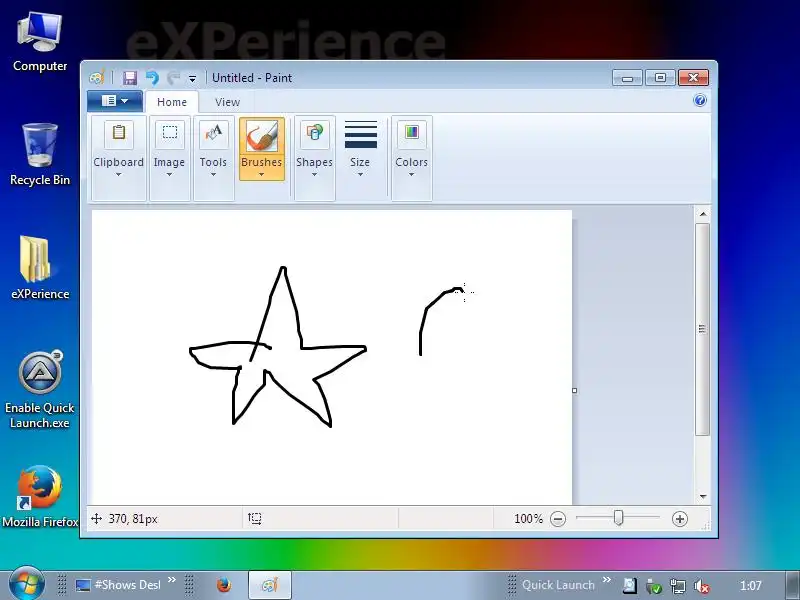This screenshot has width=800, height=600.
Task: Click the vertical scrollbar thumb
Action: [703, 329]
